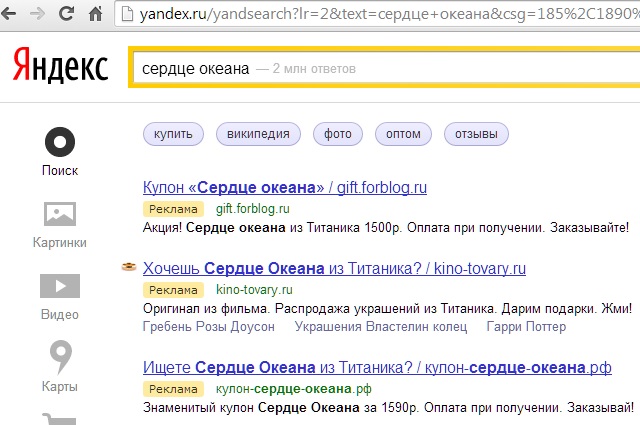Open the Украшения Властелин колец sitelink
640x425 pixels.
pyautogui.click(x=381, y=327)
